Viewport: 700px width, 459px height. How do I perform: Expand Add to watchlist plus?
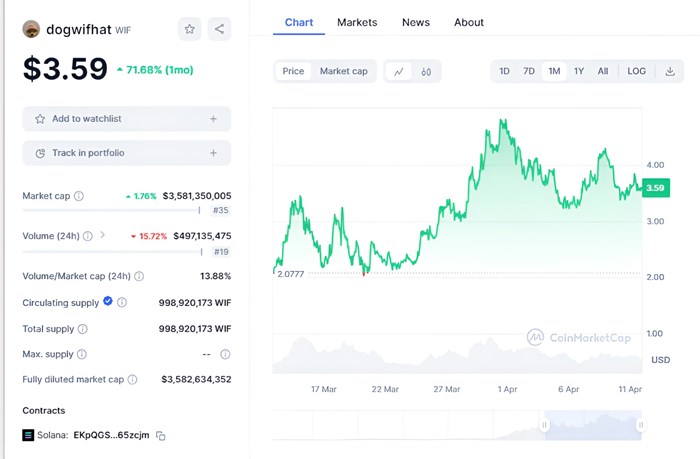213,119
